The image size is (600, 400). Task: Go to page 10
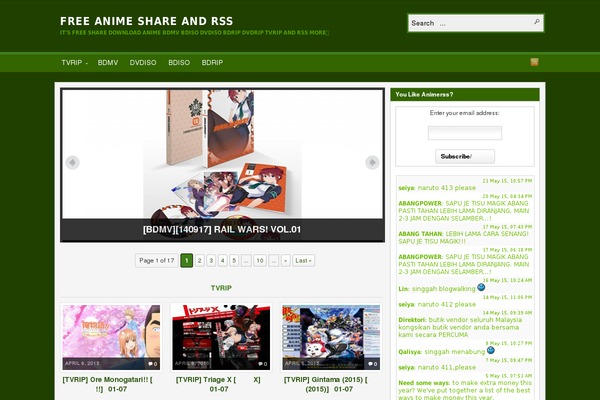point(260,261)
